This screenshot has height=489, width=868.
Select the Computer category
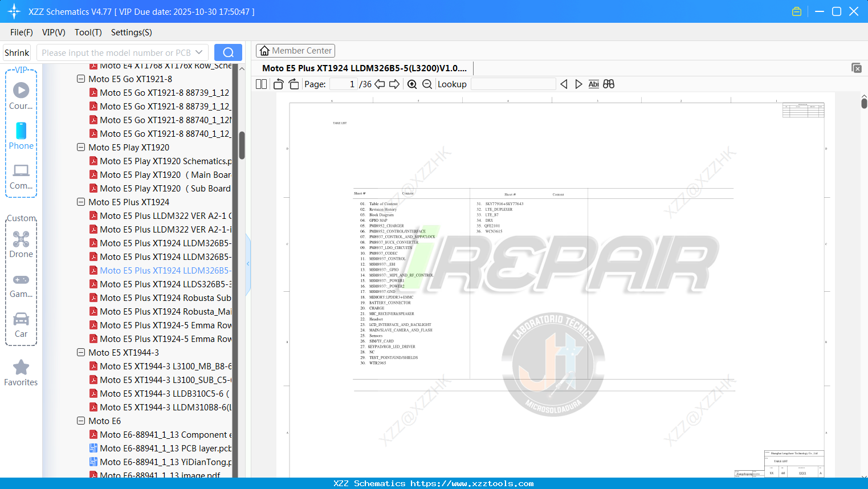[21, 177]
